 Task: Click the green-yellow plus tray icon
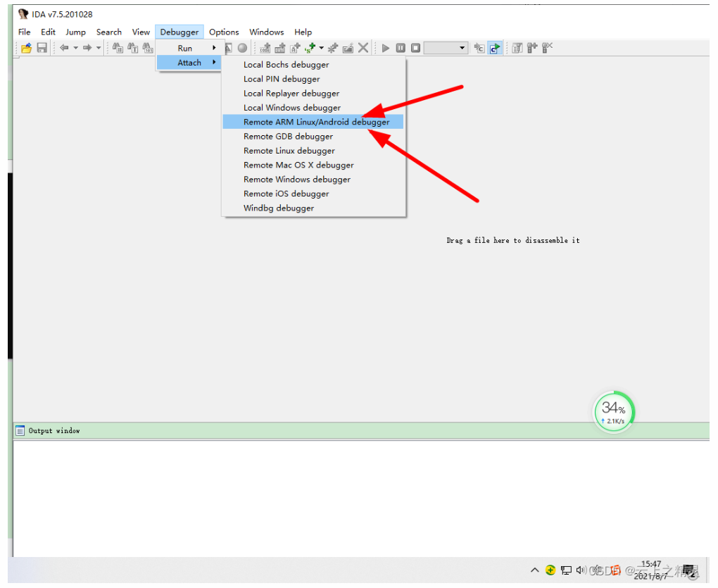[550, 570]
